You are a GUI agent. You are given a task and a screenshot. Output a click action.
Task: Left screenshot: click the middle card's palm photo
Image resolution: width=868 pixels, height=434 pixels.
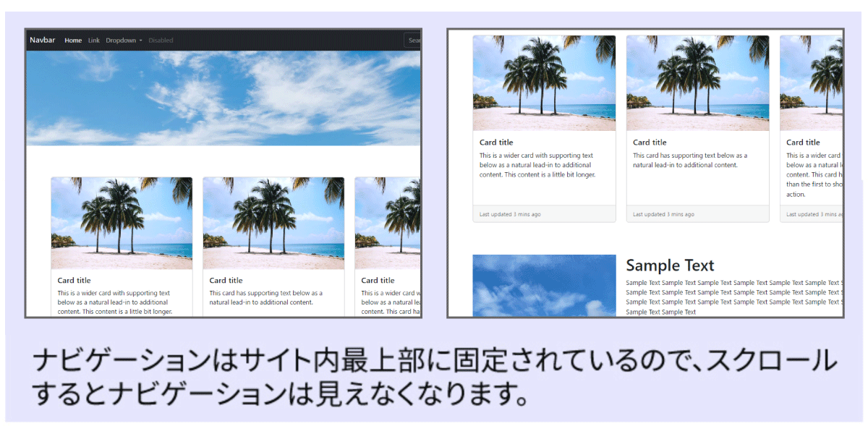coord(273,224)
